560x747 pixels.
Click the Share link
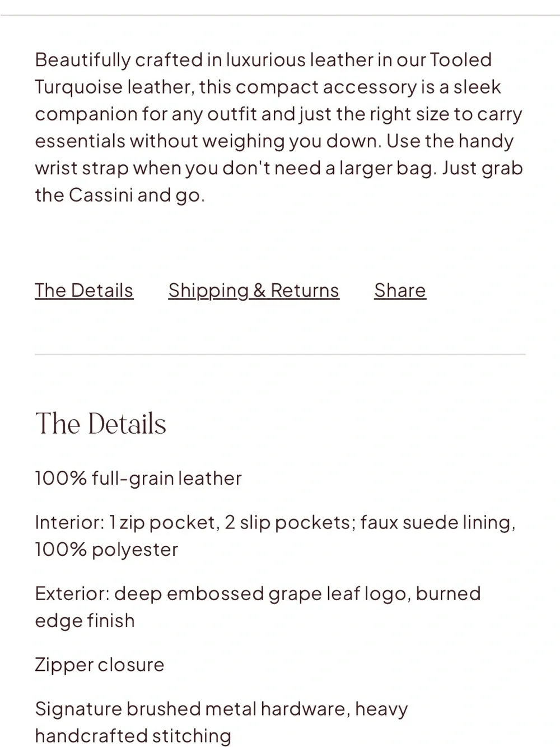400,290
